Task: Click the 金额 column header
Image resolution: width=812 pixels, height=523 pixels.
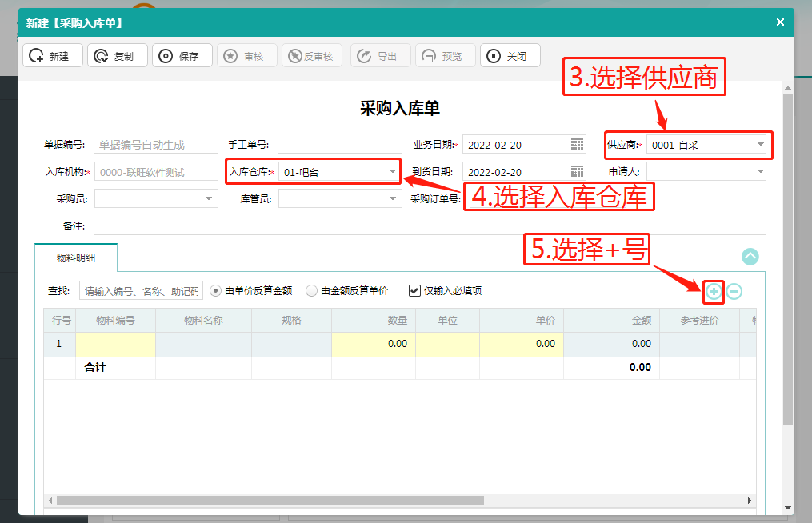Action: [611, 321]
